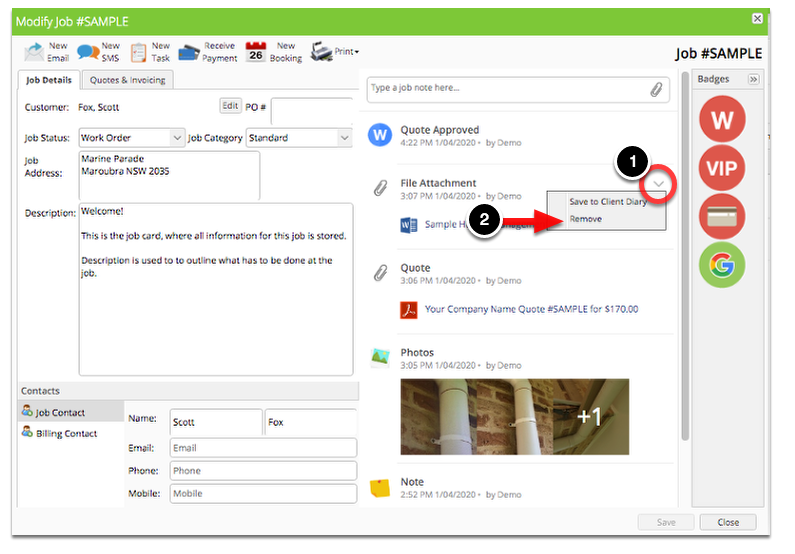Click the last name field containing Fox
Screen dimensions: 795x554
click(x=311, y=422)
